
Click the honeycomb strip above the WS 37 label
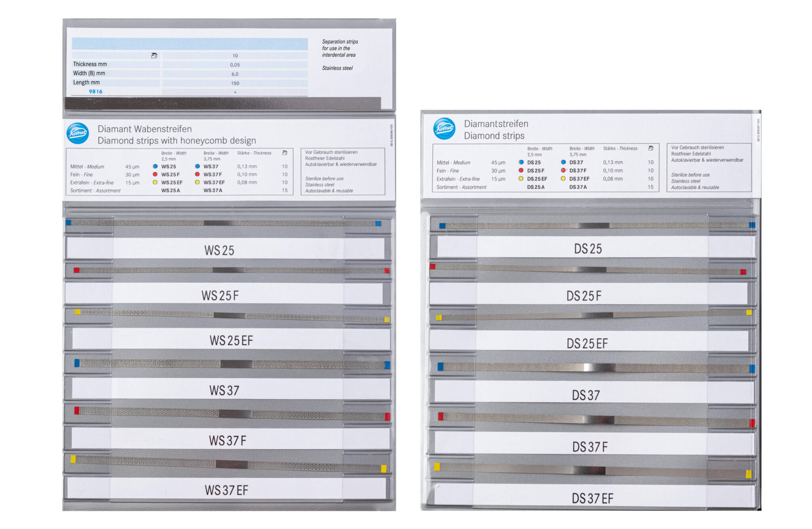(232, 364)
